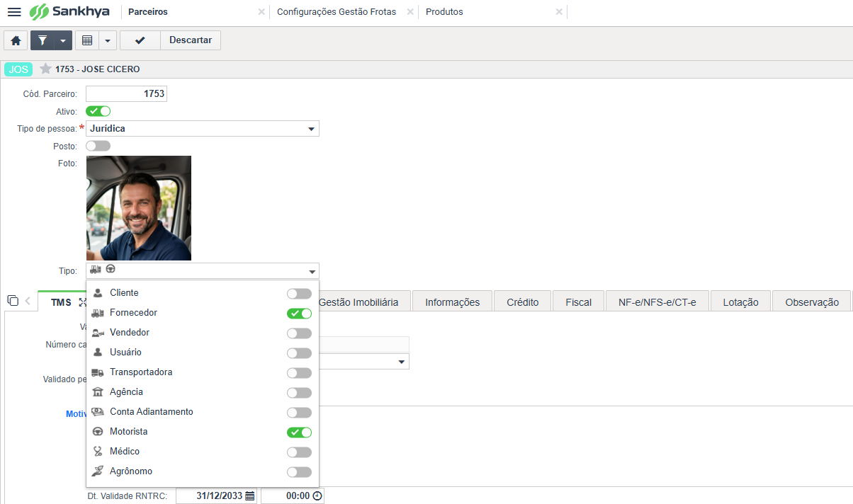Click the Motorista steering wheel icon in list
Screen dimensions: 853x504
click(98, 432)
